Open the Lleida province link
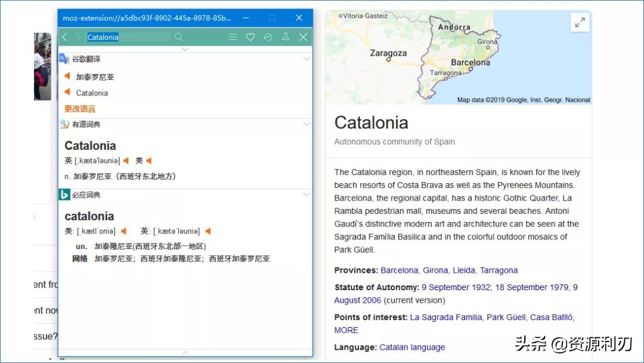The image size is (644, 363). point(464,270)
